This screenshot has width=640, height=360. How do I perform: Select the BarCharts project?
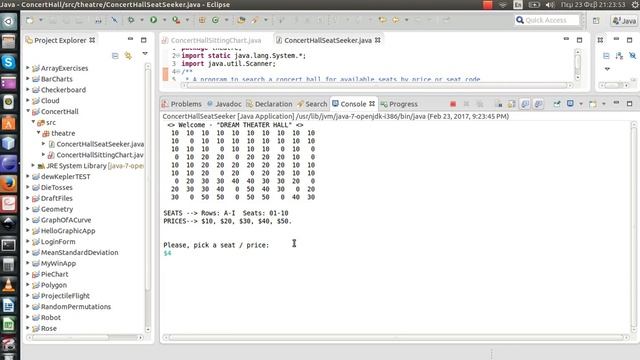[x=52, y=79]
